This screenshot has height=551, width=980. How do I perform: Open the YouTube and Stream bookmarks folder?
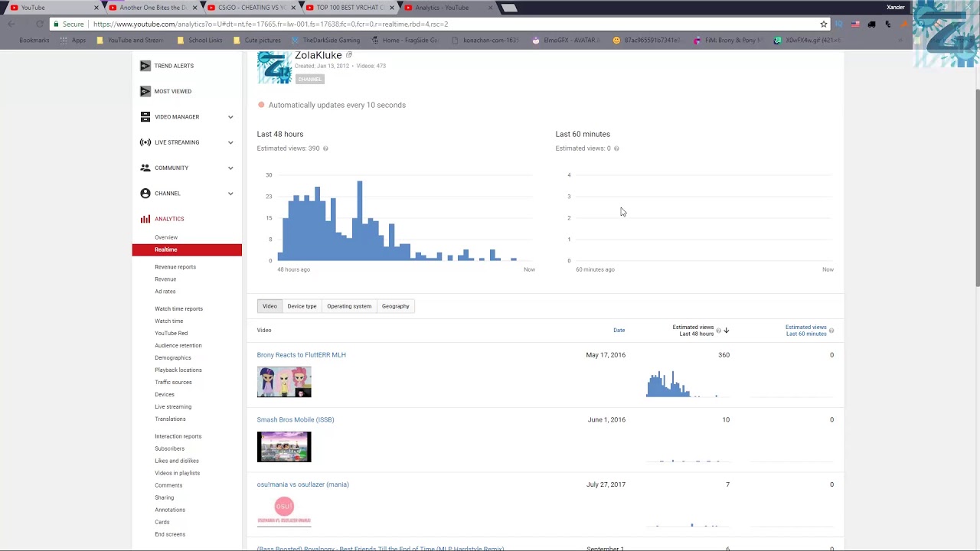[130, 41]
